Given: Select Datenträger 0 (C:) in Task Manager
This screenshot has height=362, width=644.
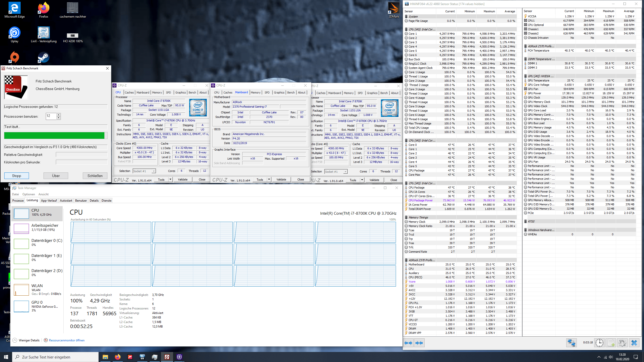Looking at the screenshot, I should click(x=37, y=243).
